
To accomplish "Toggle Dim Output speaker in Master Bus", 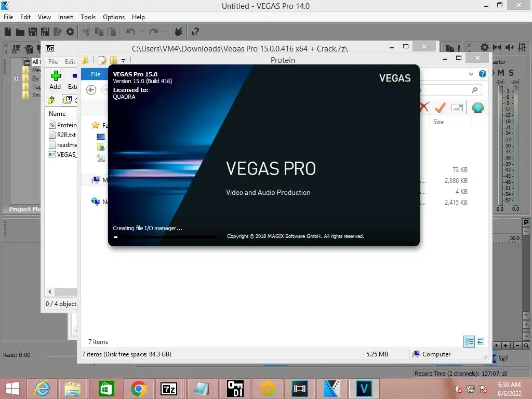I will [510, 47].
